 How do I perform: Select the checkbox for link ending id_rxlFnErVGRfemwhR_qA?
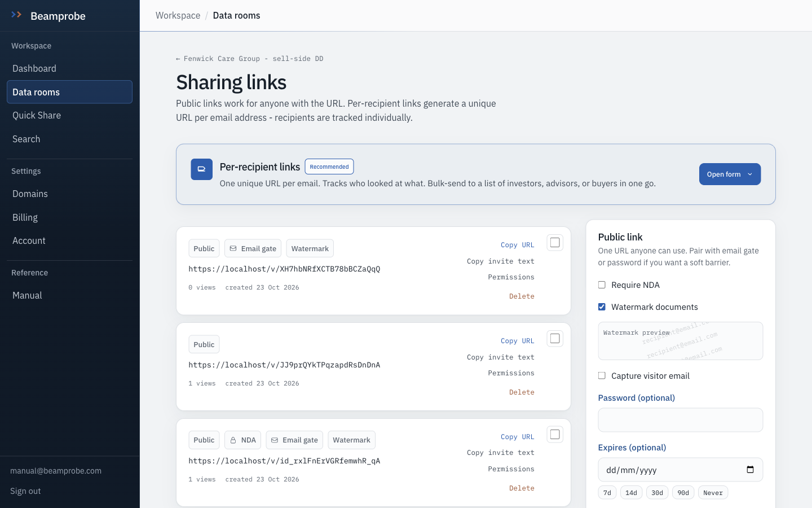(555, 435)
